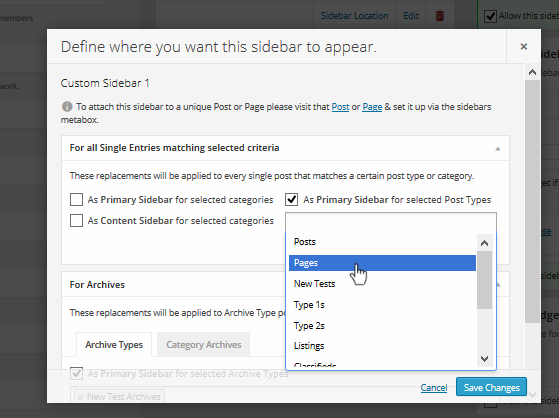Uncheck Primary Sidebar for selected Post Types
559x418 pixels.
coord(292,200)
